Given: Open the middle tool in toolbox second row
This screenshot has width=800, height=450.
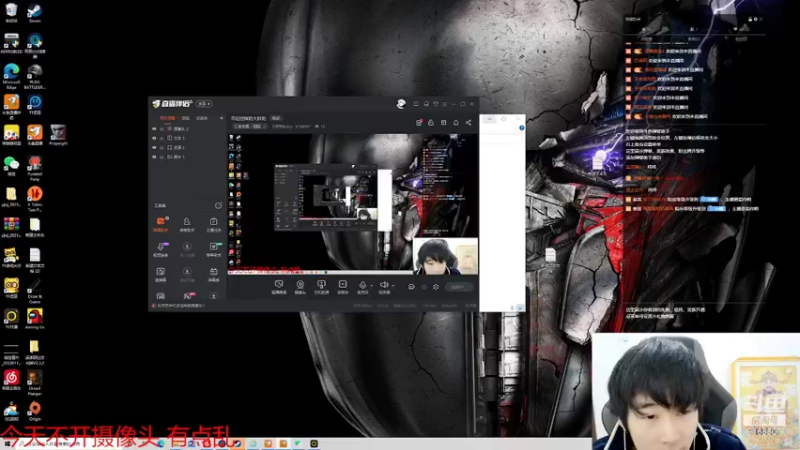Looking at the screenshot, I should pyautogui.click(x=187, y=249).
